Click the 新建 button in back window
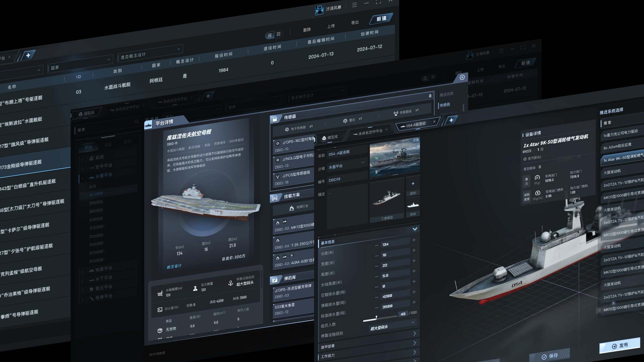The width and height of the screenshot is (644, 362). pyautogui.click(x=381, y=19)
